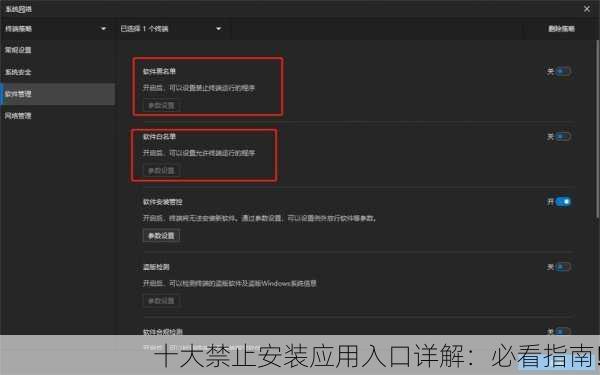Screen dimensions: 600x375
Task: Enable the 软件黑名单 toggle
Action: 563,71
